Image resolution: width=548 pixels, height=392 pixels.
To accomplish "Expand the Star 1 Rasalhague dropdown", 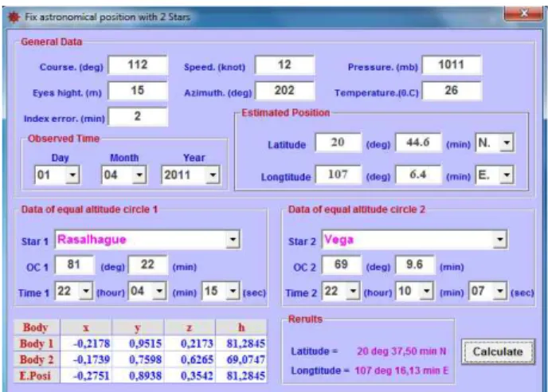I will (233, 240).
